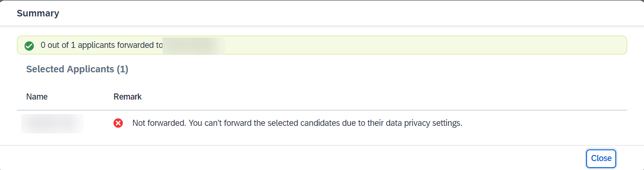This screenshot has width=644, height=170.
Task: Select the Name column header
Action: pyautogui.click(x=37, y=97)
